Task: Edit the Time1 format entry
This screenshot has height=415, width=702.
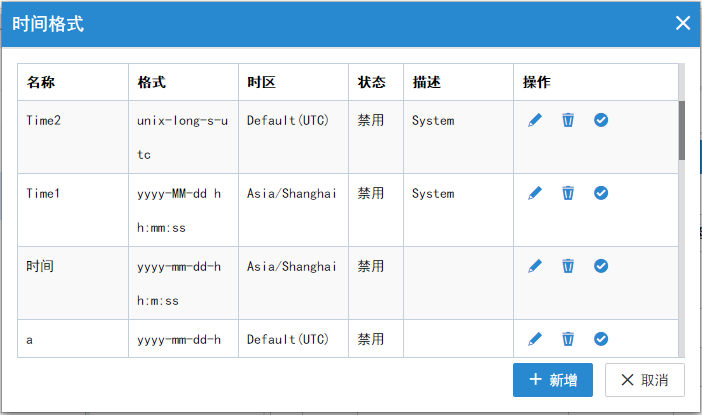Action: pos(535,193)
